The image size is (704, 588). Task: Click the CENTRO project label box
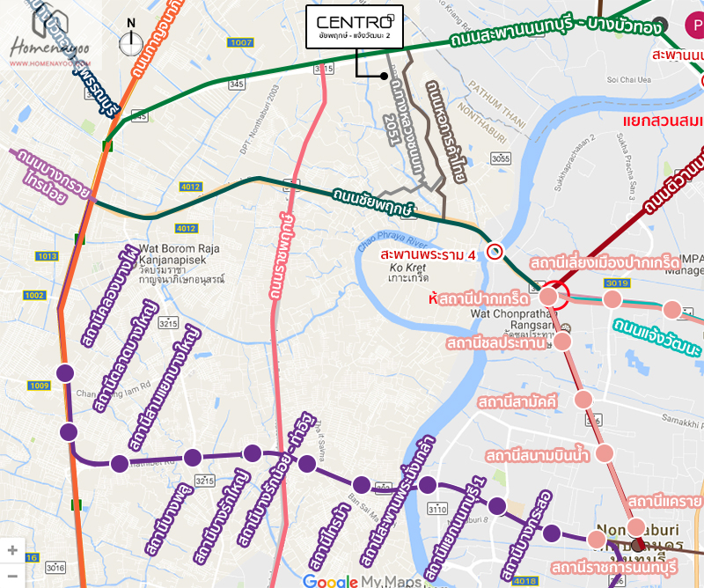355,27
